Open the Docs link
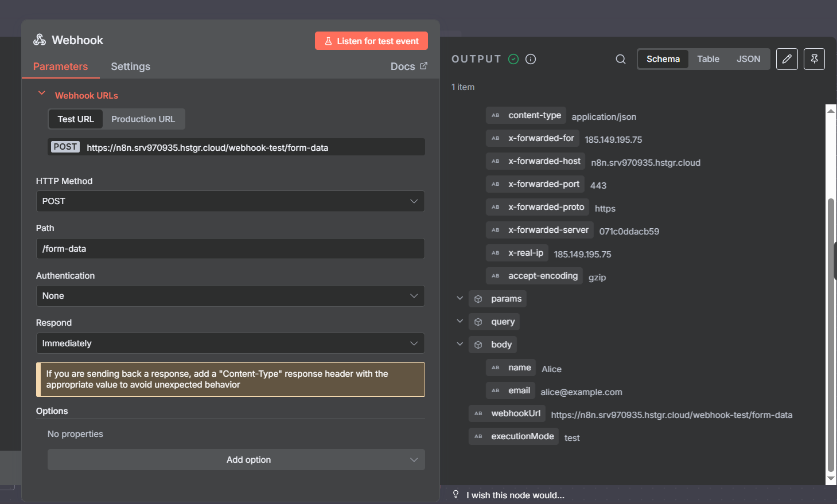837x504 pixels. coord(408,67)
